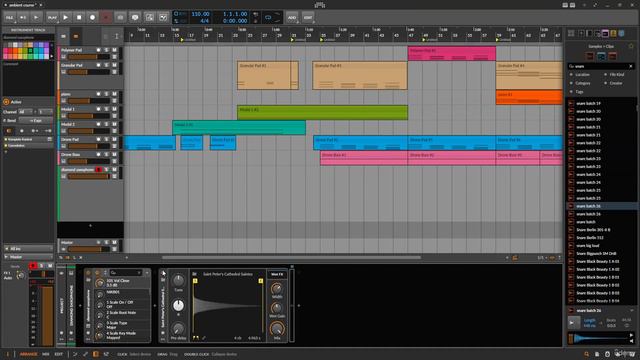Expand the Category filter in browser

[x=582, y=83]
